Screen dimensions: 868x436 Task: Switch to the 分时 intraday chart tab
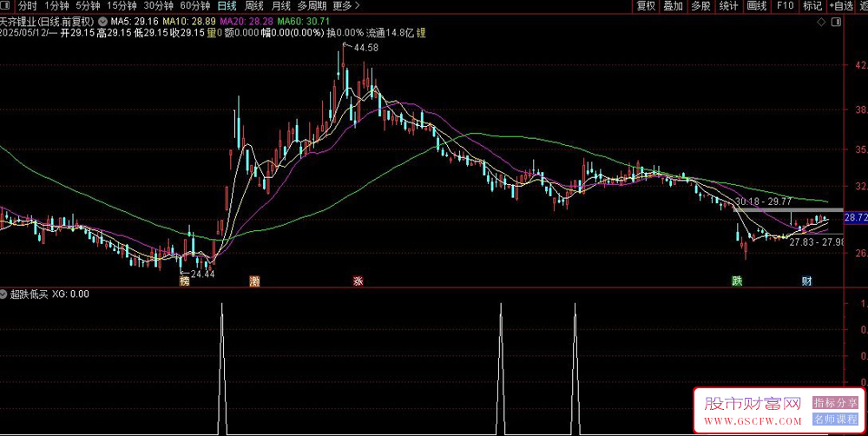click(27, 6)
